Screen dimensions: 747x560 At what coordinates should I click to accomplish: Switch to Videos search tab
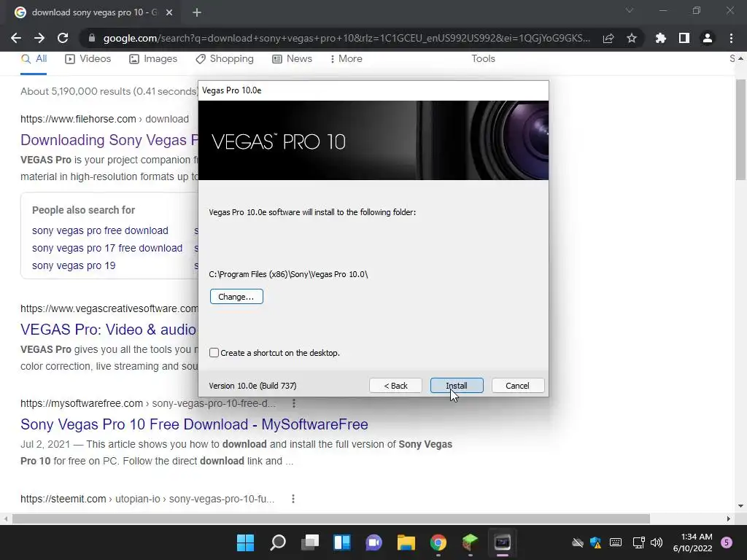tap(88, 58)
